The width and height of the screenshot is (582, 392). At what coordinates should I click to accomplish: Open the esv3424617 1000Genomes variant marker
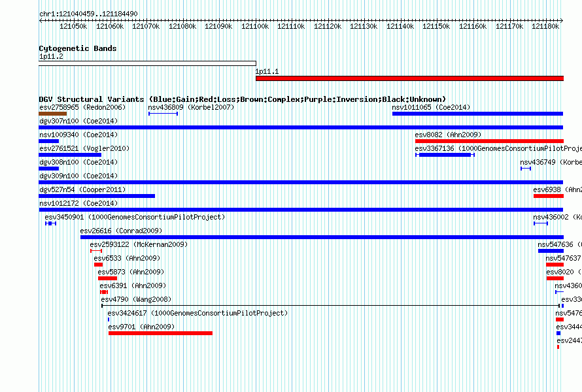pos(109,319)
